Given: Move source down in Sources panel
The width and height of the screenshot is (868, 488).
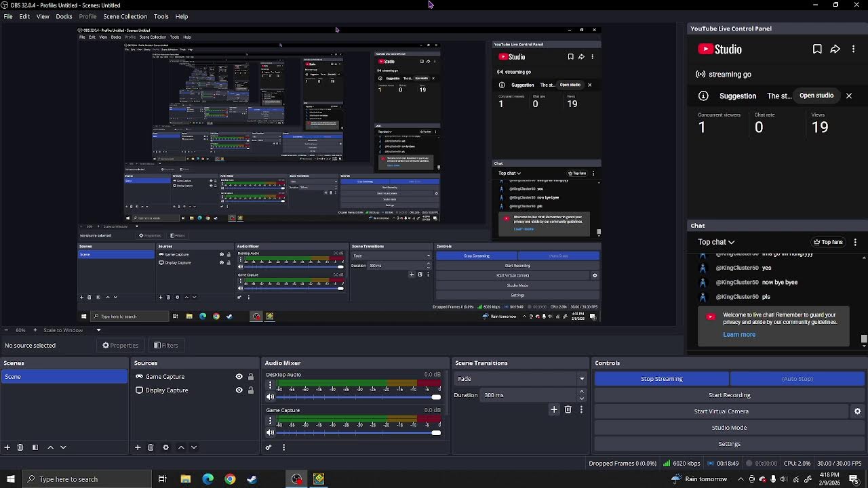Looking at the screenshot, I should coord(194,447).
